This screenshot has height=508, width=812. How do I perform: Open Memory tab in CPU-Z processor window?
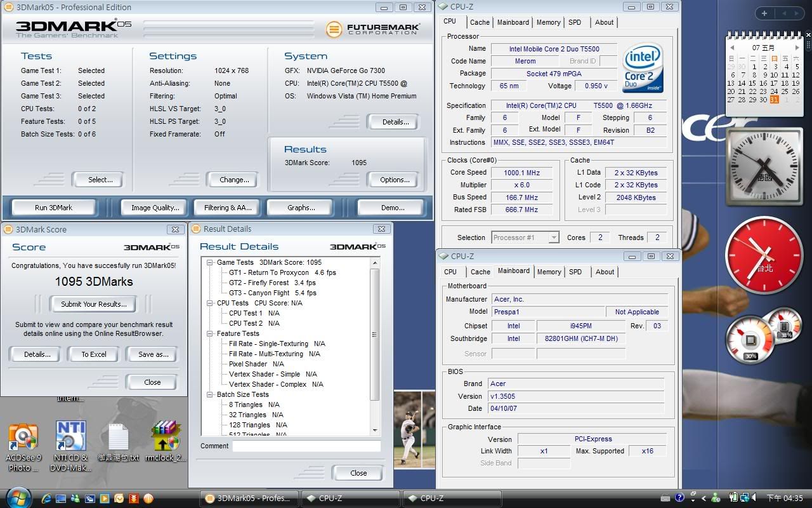[x=548, y=22]
